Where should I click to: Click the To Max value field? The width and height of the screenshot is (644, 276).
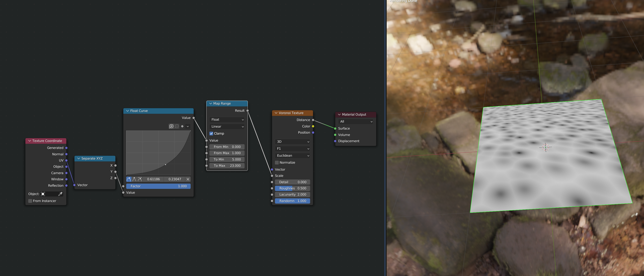[227, 165]
